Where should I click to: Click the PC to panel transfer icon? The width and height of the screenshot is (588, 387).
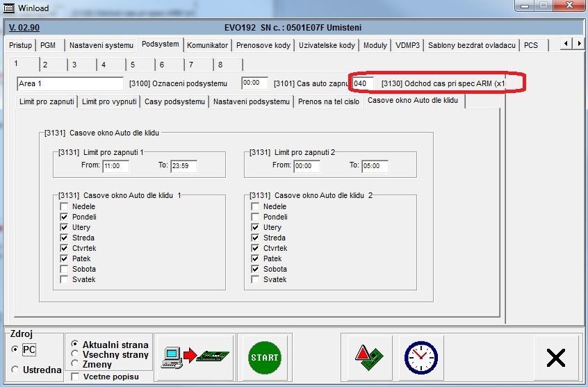pos(195,357)
